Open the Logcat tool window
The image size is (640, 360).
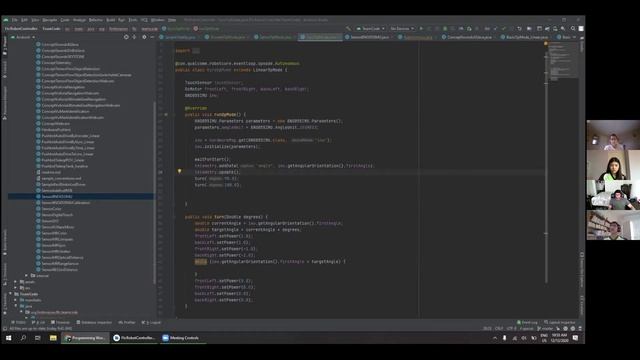(x=151, y=322)
